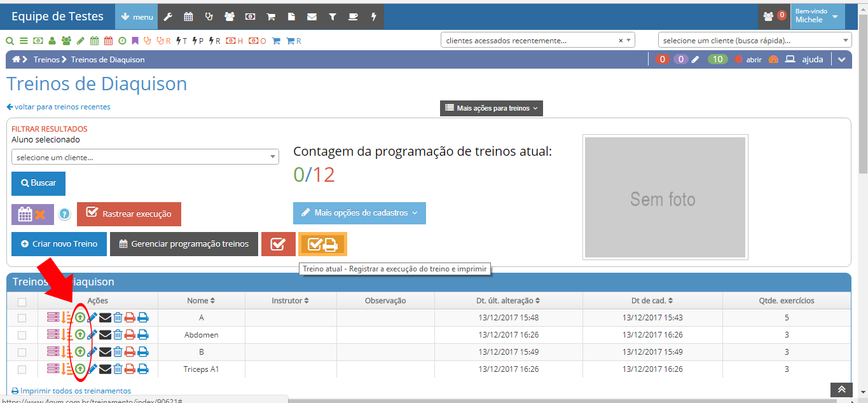Tick the checkbox for training A row
The height and width of the screenshot is (403, 868).
click(22, 318)
